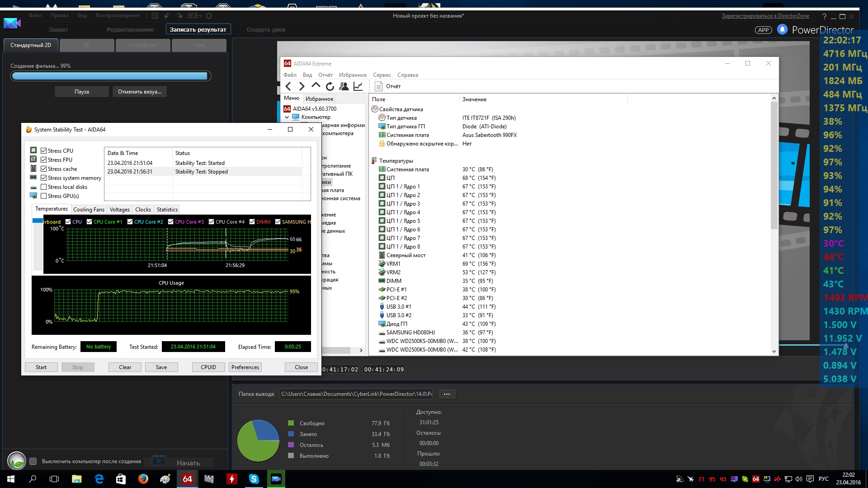The width and height of the screenshot is (868, 488).
Task: Click the film creation progress bar
Action: [x=110, y=76]
